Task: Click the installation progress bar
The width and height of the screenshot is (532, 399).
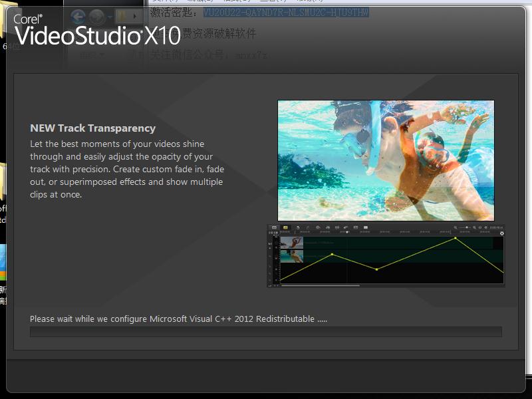Action: (265, 332)
